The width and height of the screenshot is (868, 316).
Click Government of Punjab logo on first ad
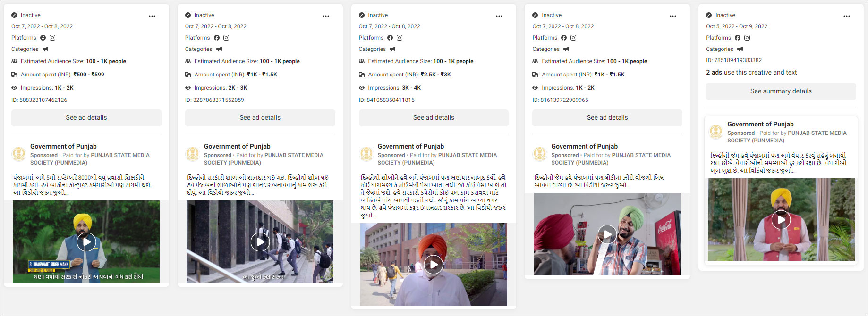pyautogui.click(x=19, y=154)
